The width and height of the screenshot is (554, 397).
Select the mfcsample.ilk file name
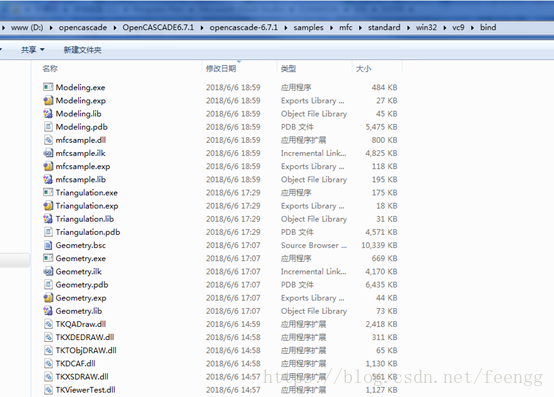[x=81, y=153]
